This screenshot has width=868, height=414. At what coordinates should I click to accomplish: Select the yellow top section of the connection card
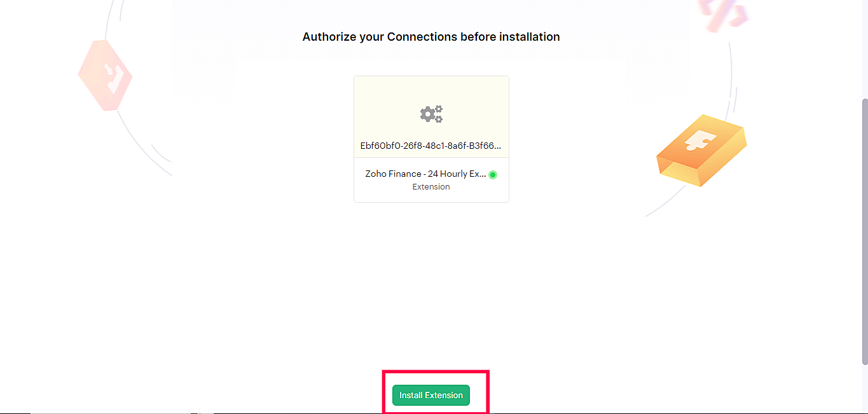tap(431, 117)
